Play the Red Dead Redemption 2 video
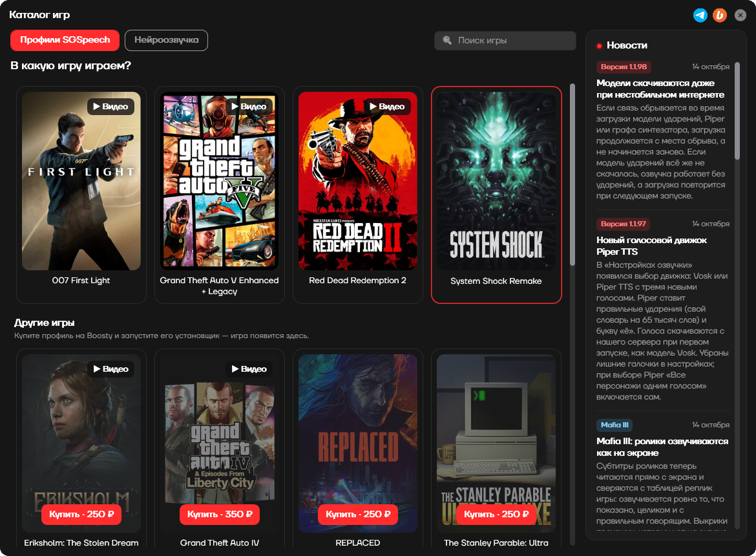The height and width of the screenshot is (556, 756). tap(387, 107)
